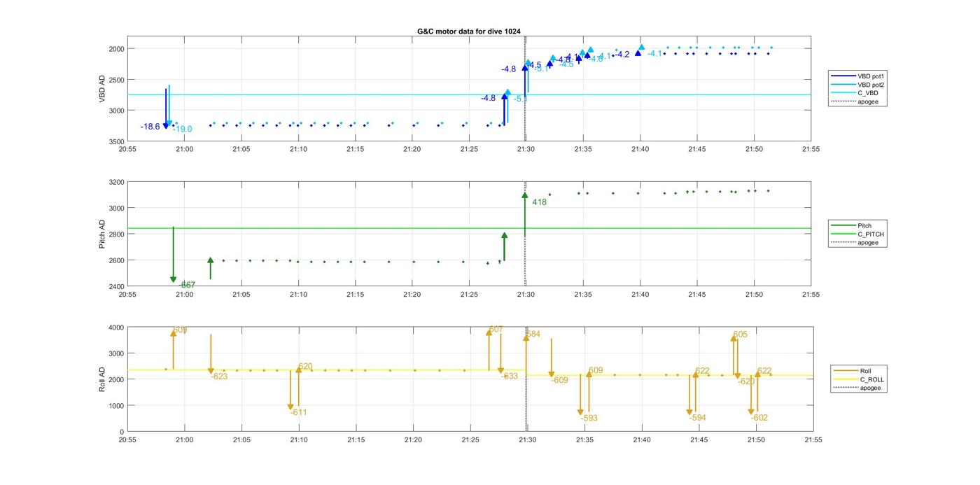Image resolution: width=980 pixels, height=485 pixels.
Task: Click the '607' roll data label
Action: coord(496,330)
